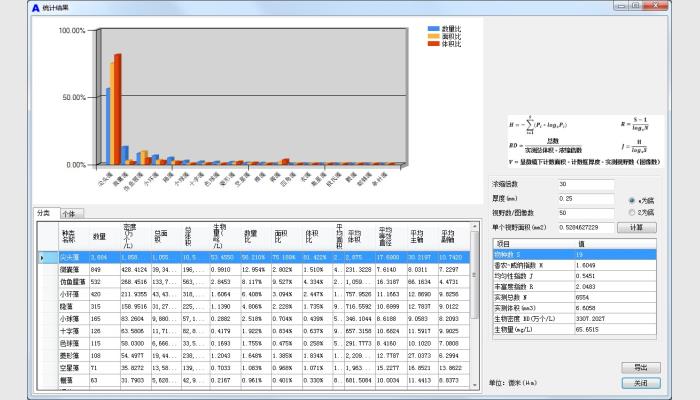This screenshot has height=400, width=700.
Task: Click the row selector arrow of 尖头藻
Action: pos(42,258)
